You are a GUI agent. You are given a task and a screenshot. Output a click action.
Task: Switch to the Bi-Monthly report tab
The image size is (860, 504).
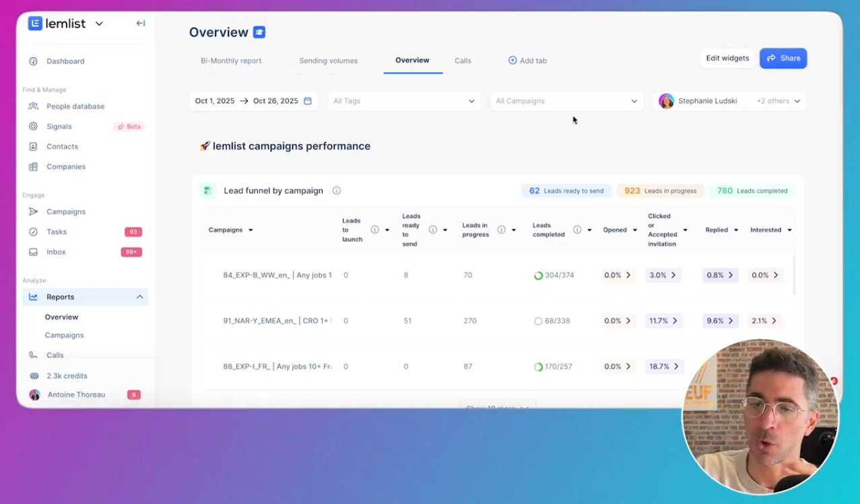231,61
